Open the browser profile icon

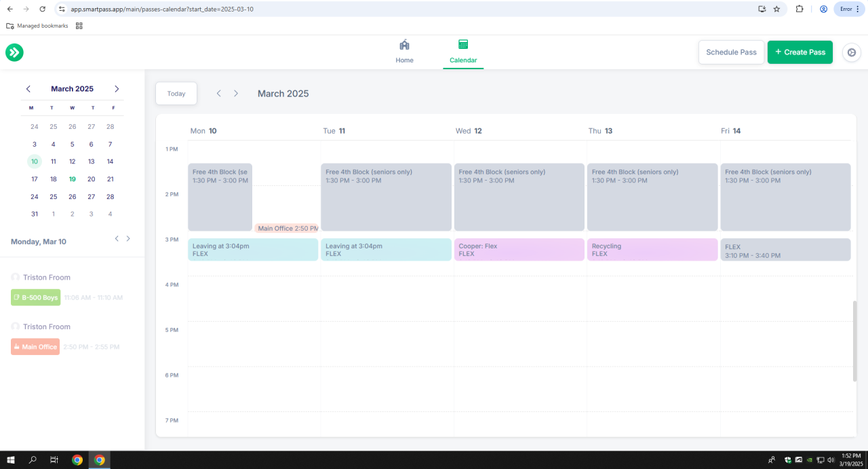pos(823,9)
